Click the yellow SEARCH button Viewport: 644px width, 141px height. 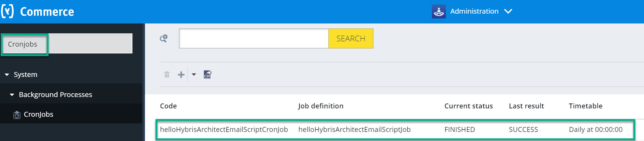click(351, 38)
